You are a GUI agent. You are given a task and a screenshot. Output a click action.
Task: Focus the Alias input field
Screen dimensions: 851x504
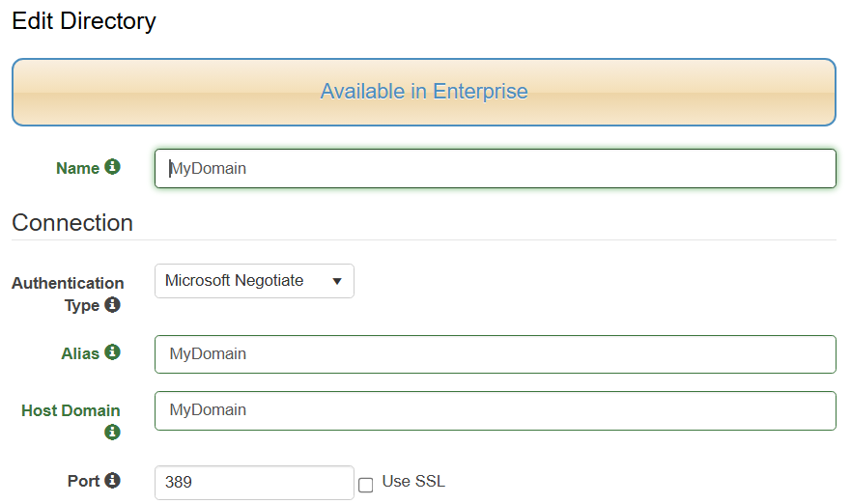point(495,354)
